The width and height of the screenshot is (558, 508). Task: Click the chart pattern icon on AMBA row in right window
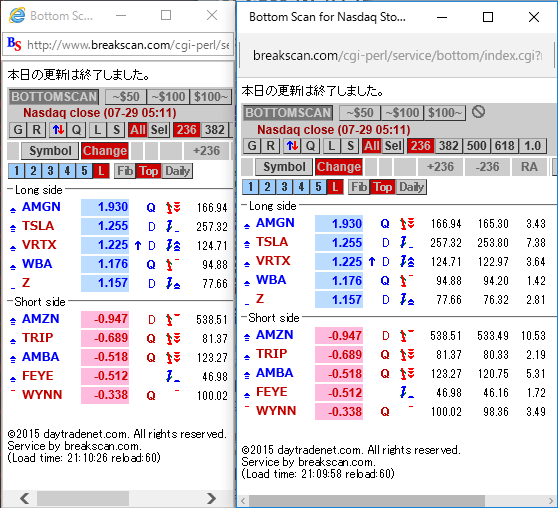click(407, 373)
